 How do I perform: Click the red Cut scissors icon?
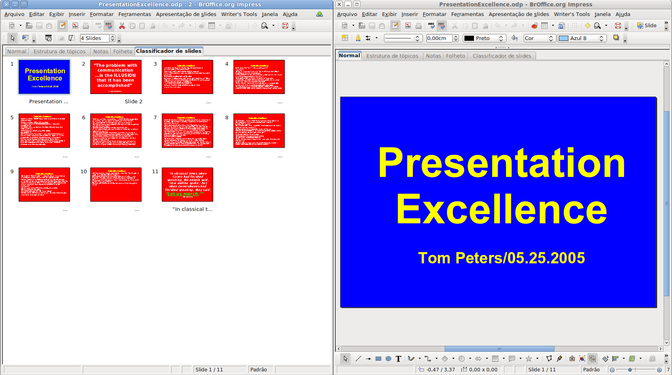coord(122,26)
